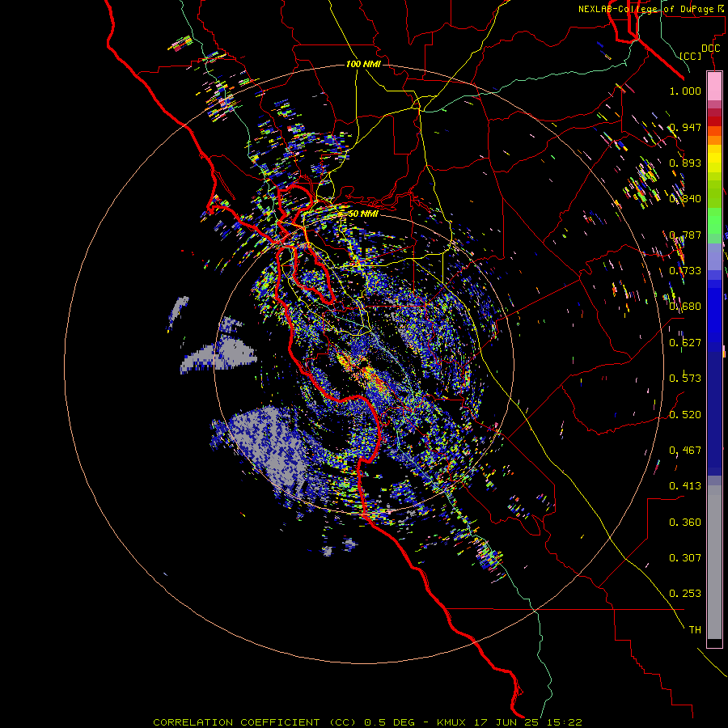
Task: Click the 0.573 legend value
Action: (685, 379)
